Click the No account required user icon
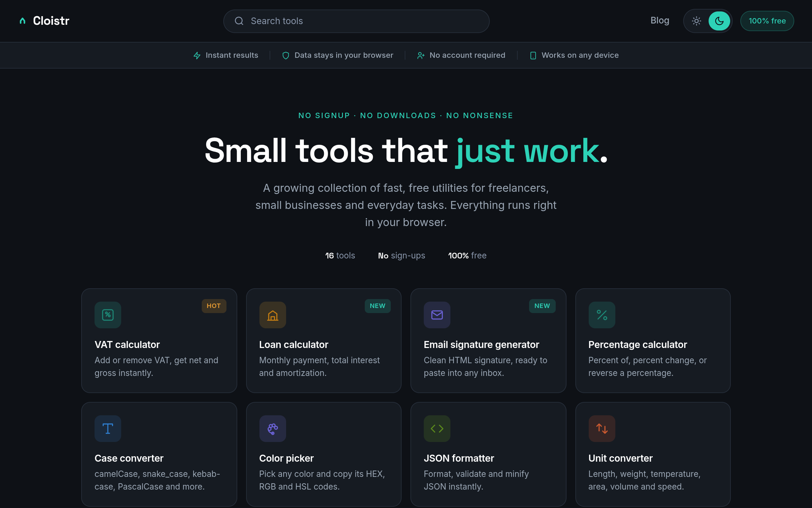 (x=421, y=56)
